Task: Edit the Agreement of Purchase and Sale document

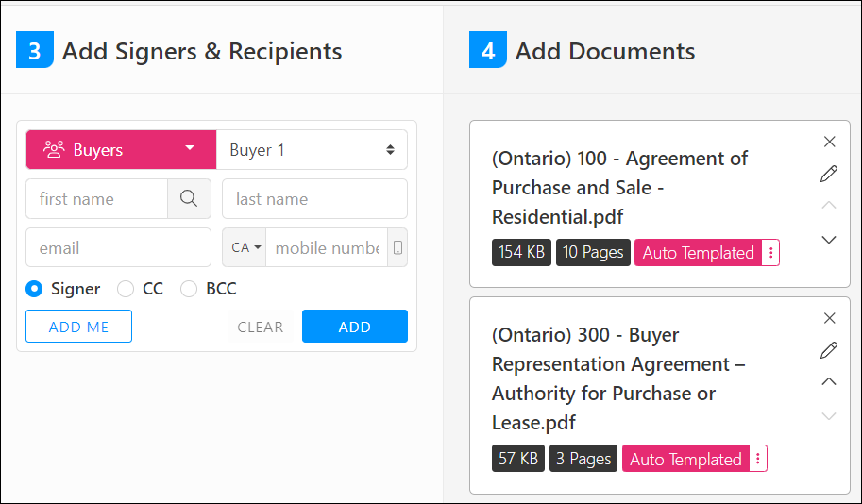Action: click(x=829, y=174)
